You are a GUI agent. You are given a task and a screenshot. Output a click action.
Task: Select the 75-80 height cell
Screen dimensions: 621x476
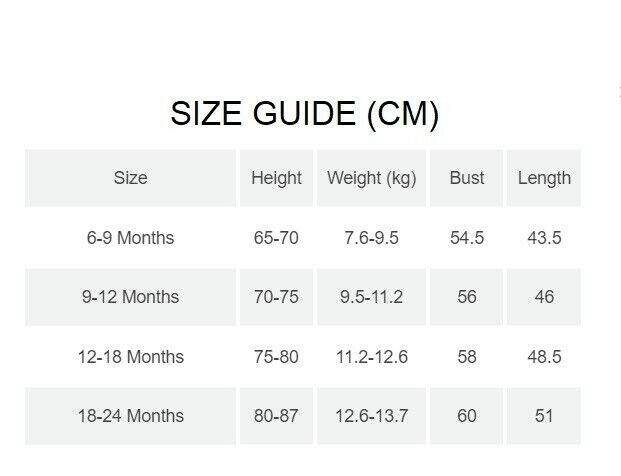coord(276,357)
